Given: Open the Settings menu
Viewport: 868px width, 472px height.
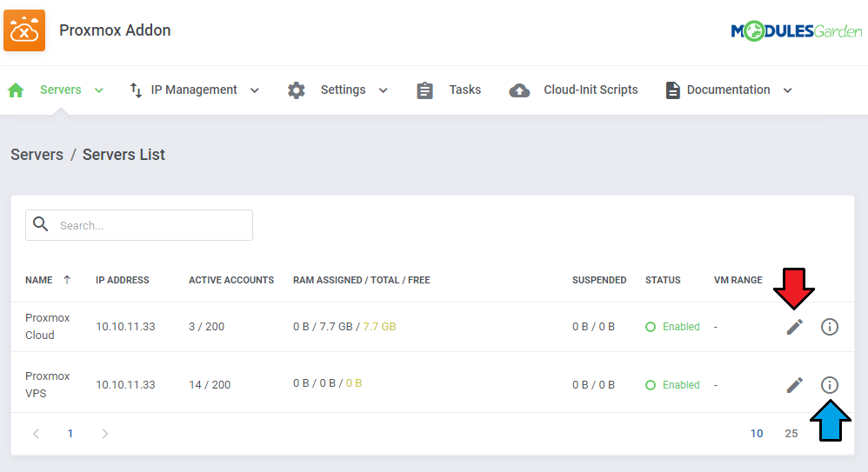Looking at the screenshot, I should [344, 90].
